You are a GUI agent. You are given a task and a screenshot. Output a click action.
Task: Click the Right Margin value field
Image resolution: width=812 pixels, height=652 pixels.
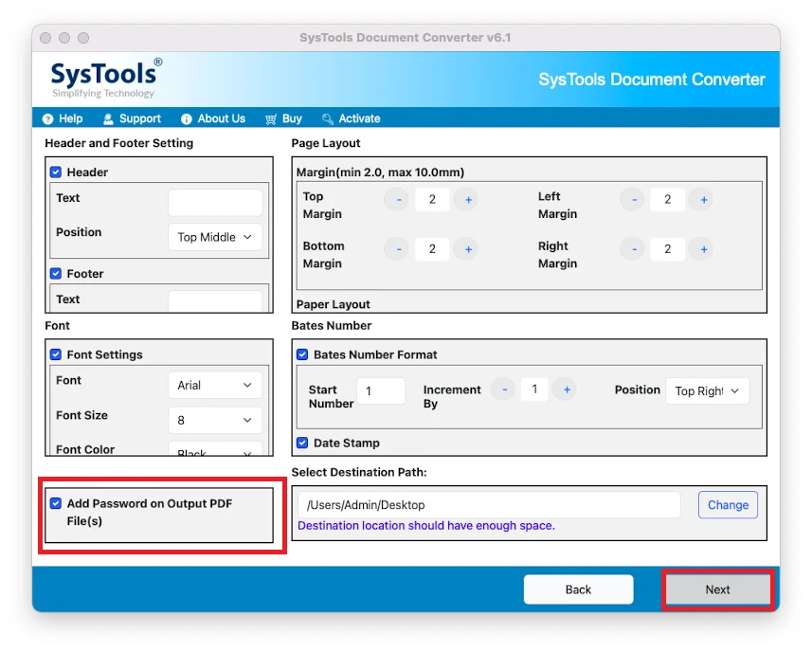pos(668,249)
